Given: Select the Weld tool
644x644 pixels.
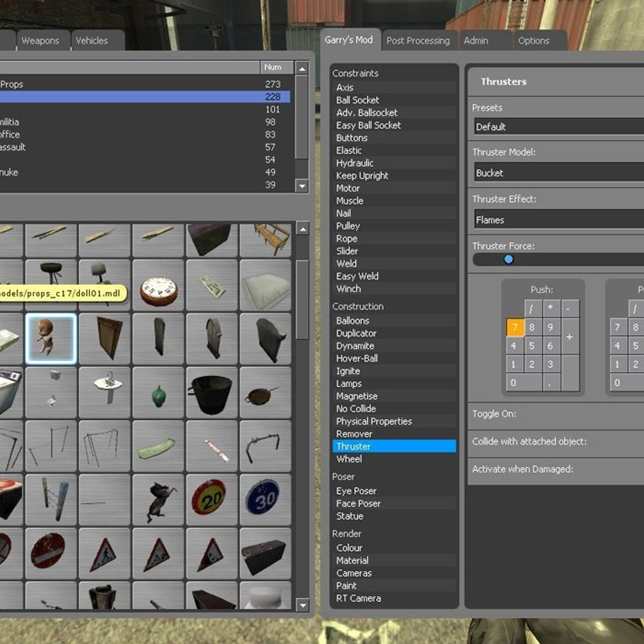Looking at the screenshot, I should 394,264.
